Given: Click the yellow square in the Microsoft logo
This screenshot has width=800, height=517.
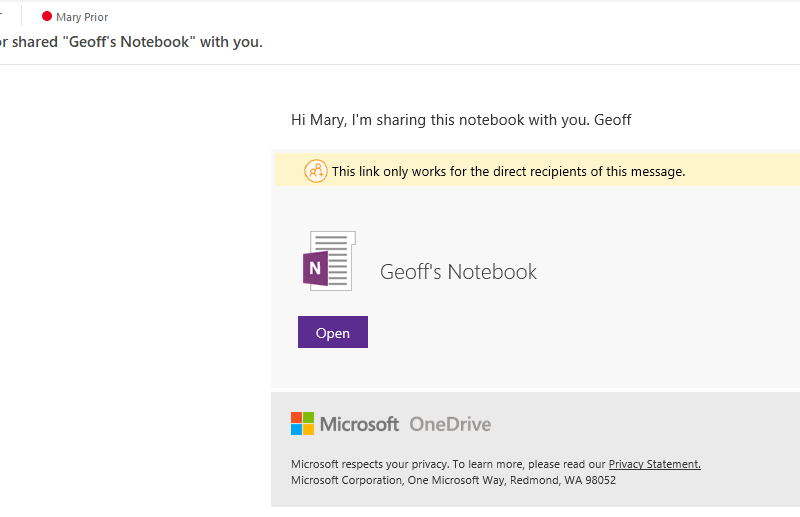Looking at the screenshot, I should 309,430.
